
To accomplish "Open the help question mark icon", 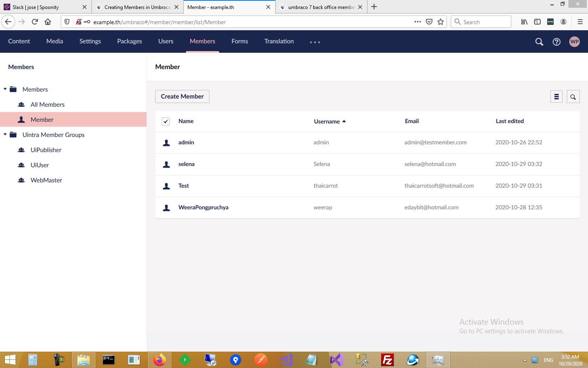I will pyautogui.click(x=557, y=42).
